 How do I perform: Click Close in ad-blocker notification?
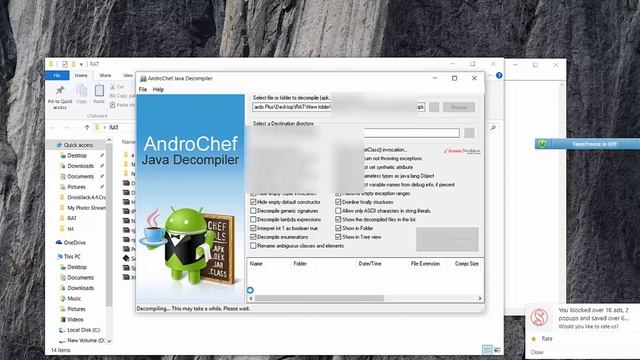537,352
